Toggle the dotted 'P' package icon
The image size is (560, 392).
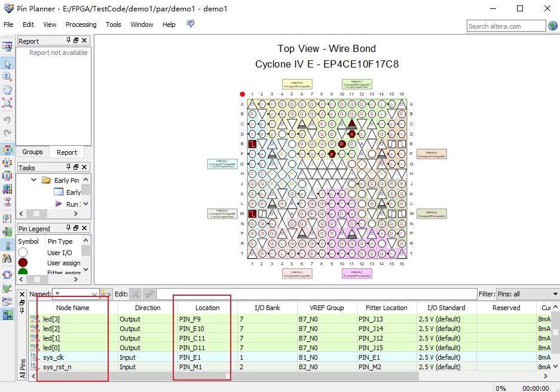pos(8,219)
